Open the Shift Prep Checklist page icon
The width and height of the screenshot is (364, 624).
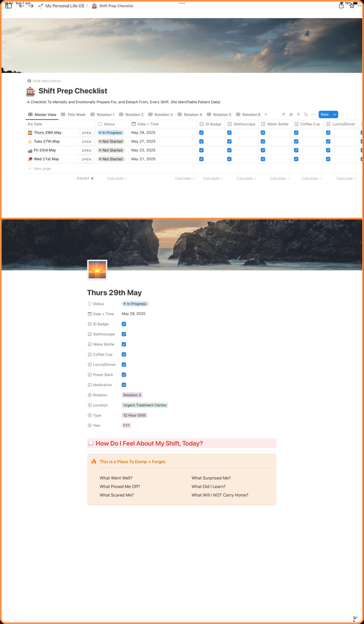(x=31, y=91)
